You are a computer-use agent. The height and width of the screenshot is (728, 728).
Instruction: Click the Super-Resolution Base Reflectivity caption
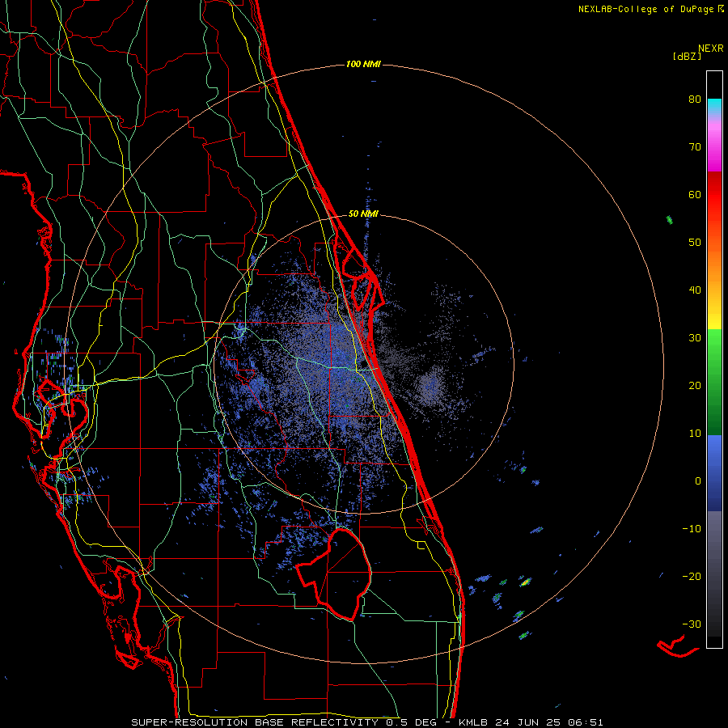click(367, 722)
